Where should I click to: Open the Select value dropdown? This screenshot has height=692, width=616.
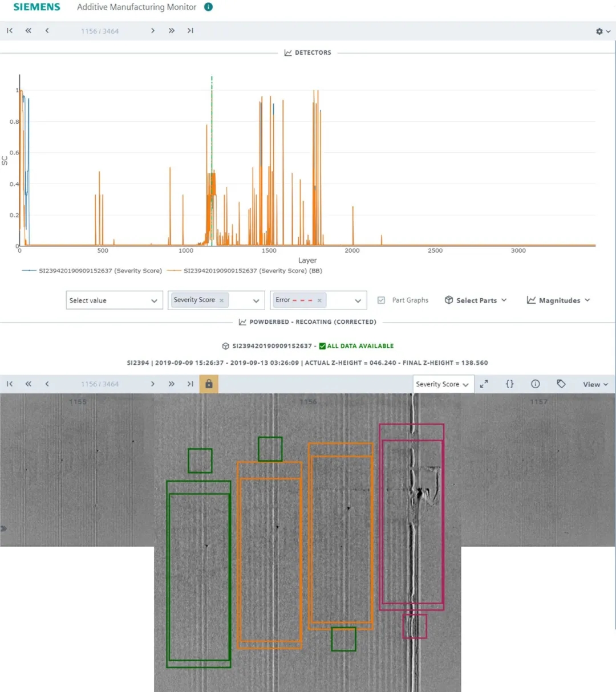pyautogui.click(x=114, y=300)
